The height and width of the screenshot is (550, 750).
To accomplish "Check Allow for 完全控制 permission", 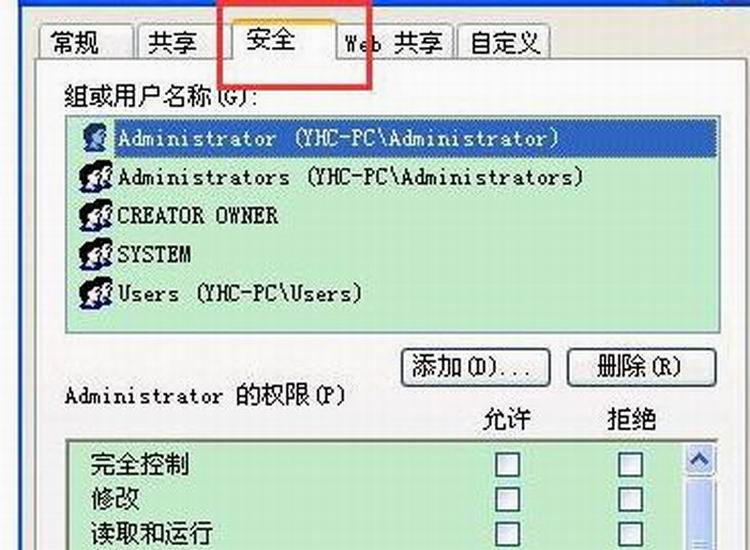I will (x=507, y=464).
